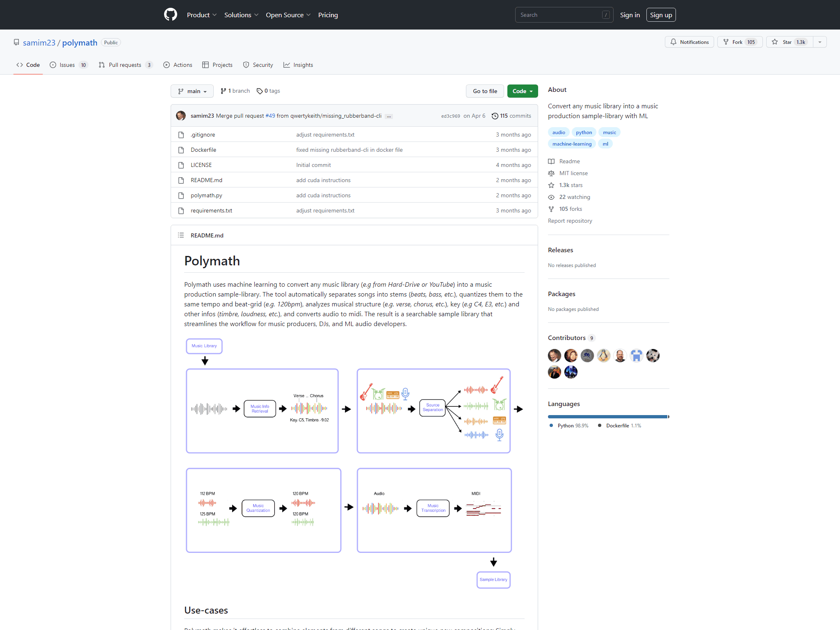Click the file icon beside polymath.py
The width and height of the screenshot is (840, 630).
(181, 195)
